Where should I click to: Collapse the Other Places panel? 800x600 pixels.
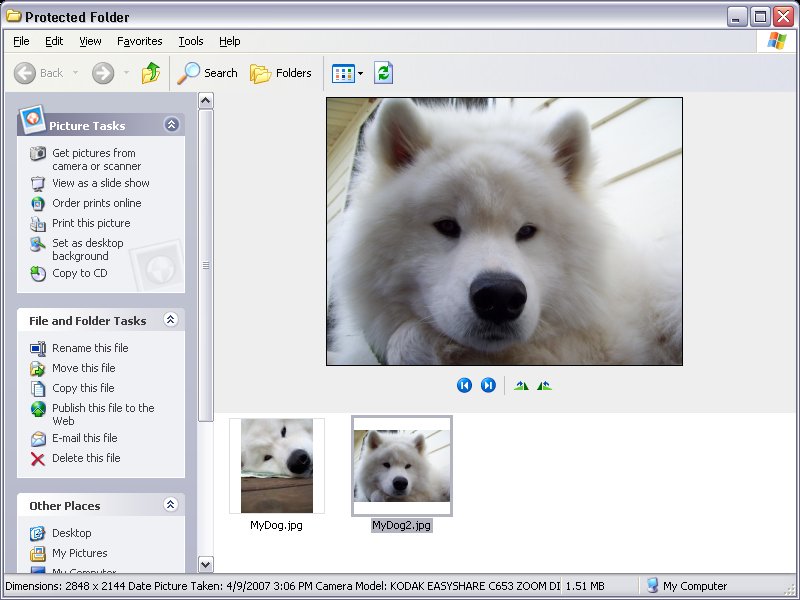click(171, 505)
